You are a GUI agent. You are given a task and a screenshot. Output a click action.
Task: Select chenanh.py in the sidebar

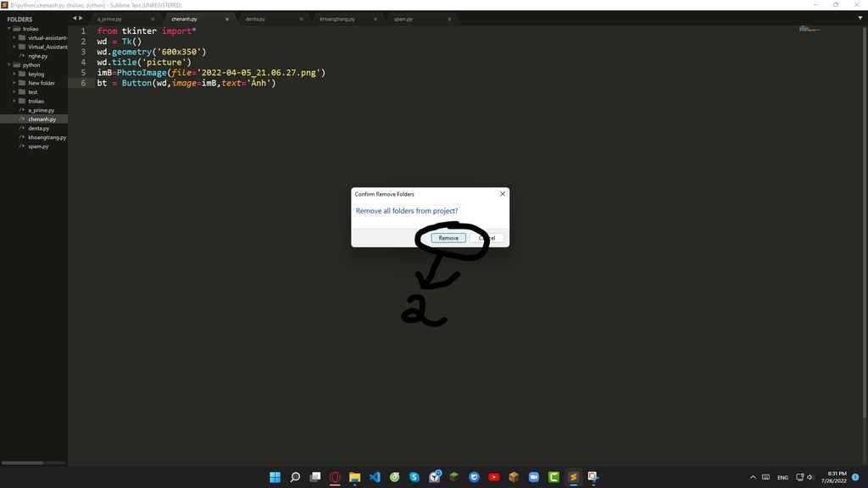[x=42, y=119]
